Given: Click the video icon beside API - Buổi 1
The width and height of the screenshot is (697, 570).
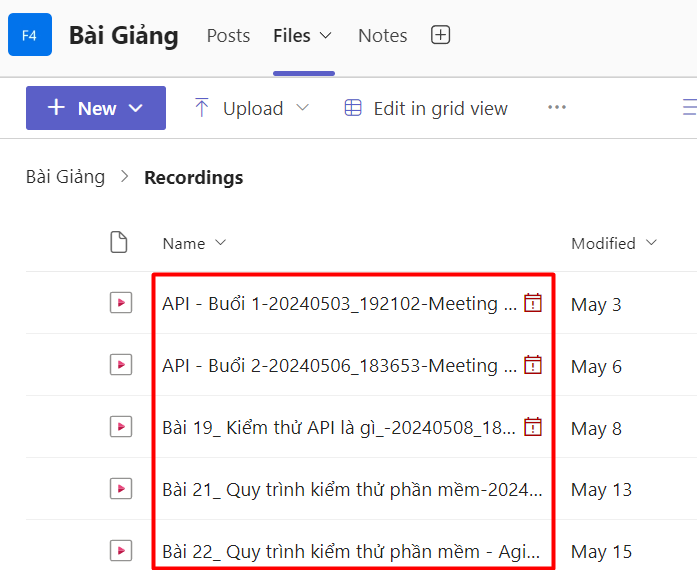Looking at the screenshot, I should pos(121,303).
